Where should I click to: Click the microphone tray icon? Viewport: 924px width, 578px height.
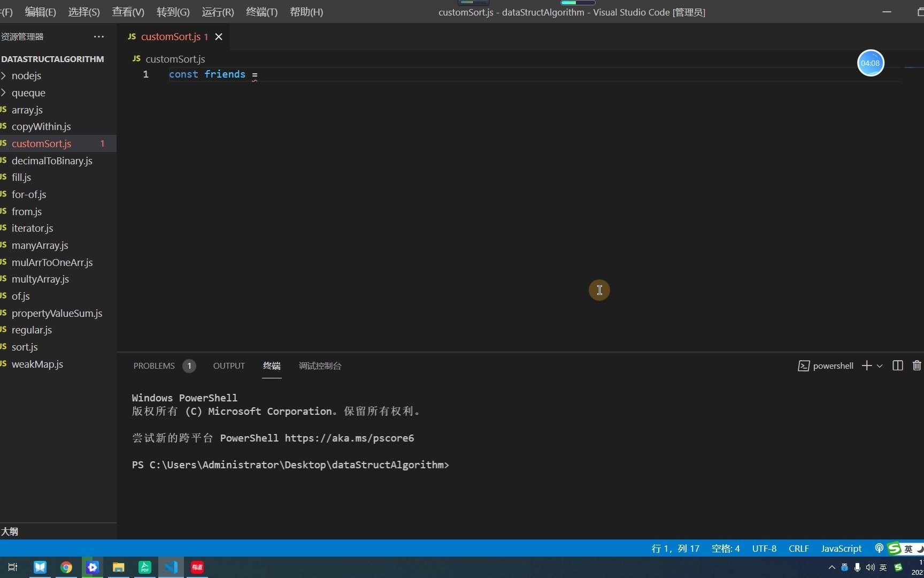[857, 567]
